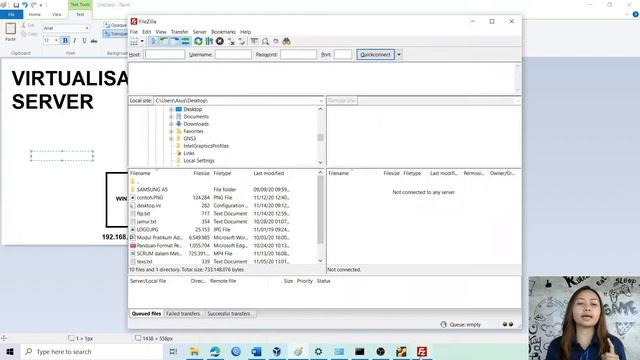The image size is (640, 360).
Task: Open the Server menu
Action: click(200, 32)
